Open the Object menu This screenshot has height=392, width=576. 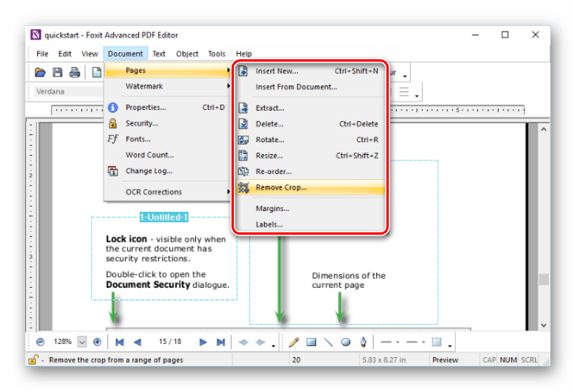pos(187,54)
